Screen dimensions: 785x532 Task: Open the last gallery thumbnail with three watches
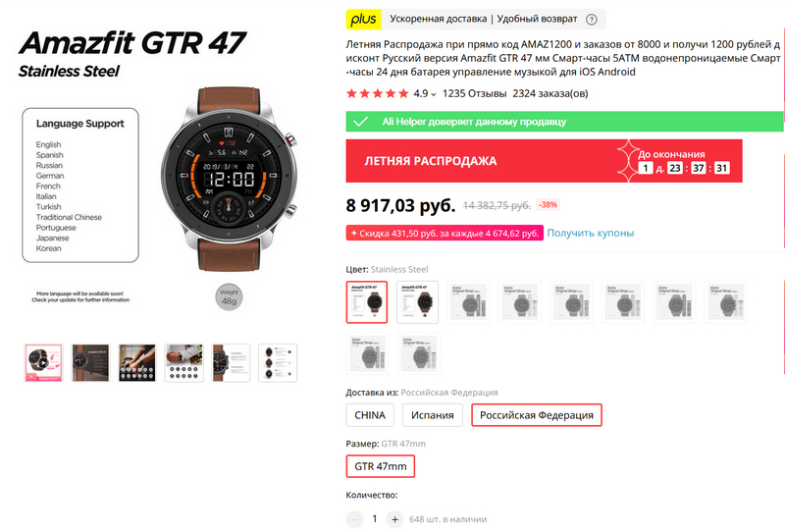click(278, 363)
